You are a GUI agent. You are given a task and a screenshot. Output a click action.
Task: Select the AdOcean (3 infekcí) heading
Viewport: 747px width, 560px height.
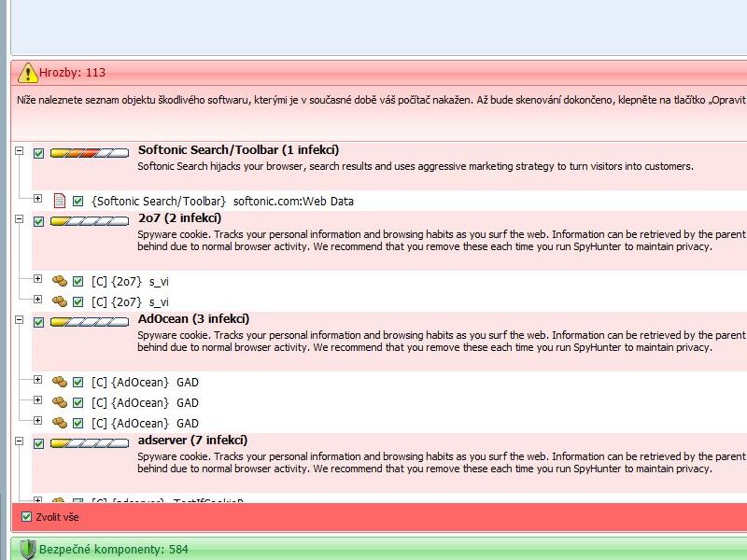[193, 319]
